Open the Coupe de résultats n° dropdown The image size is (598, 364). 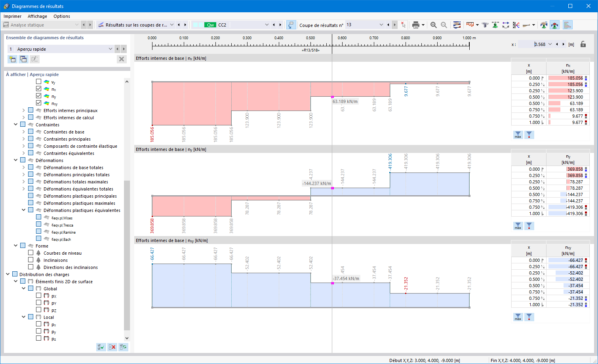[381, 25]
